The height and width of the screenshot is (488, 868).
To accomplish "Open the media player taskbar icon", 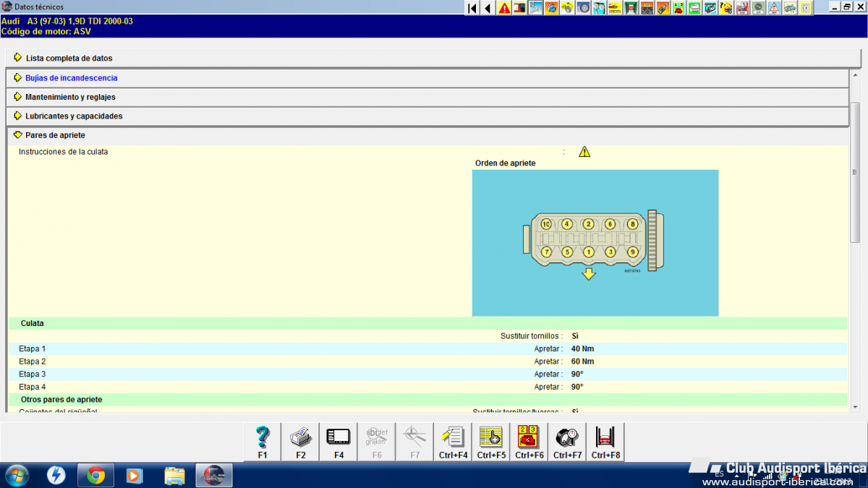I will (x=135, y=476).
